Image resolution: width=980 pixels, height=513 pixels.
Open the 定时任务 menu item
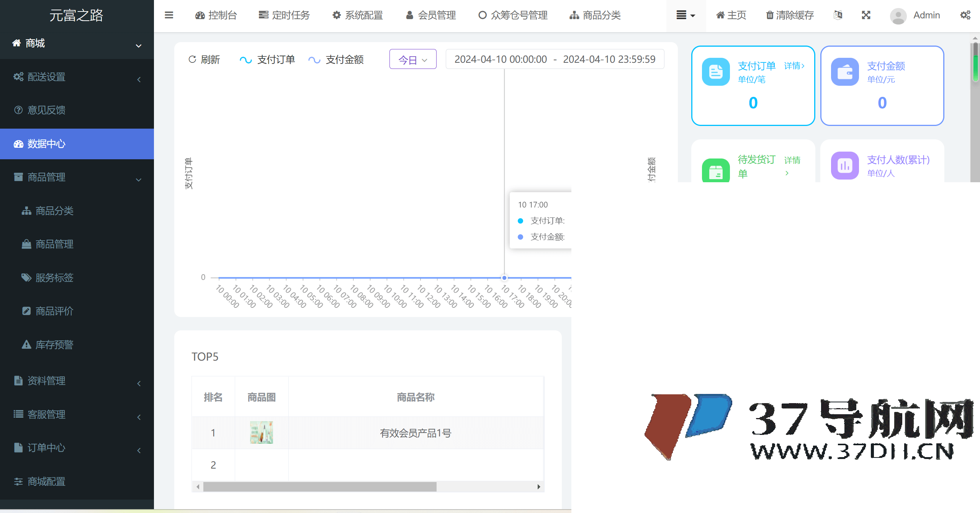(x=283, y=15)
